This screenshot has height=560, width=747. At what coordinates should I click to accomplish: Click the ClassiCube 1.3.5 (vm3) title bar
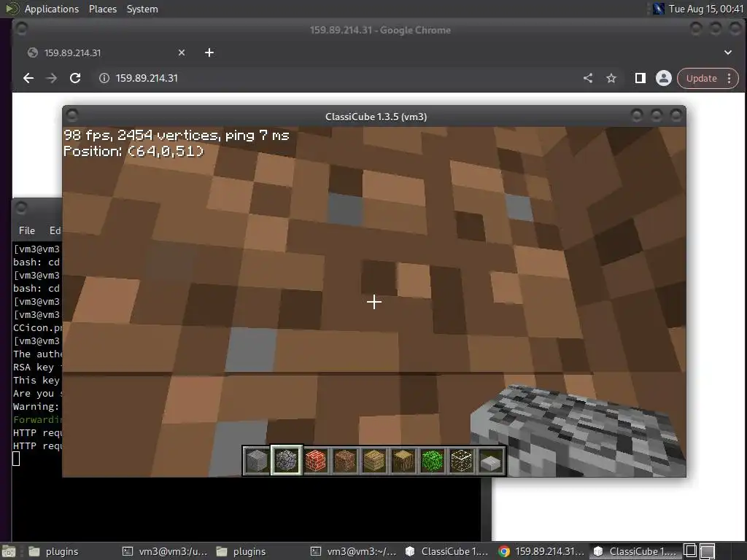click(x=376, y=117)
